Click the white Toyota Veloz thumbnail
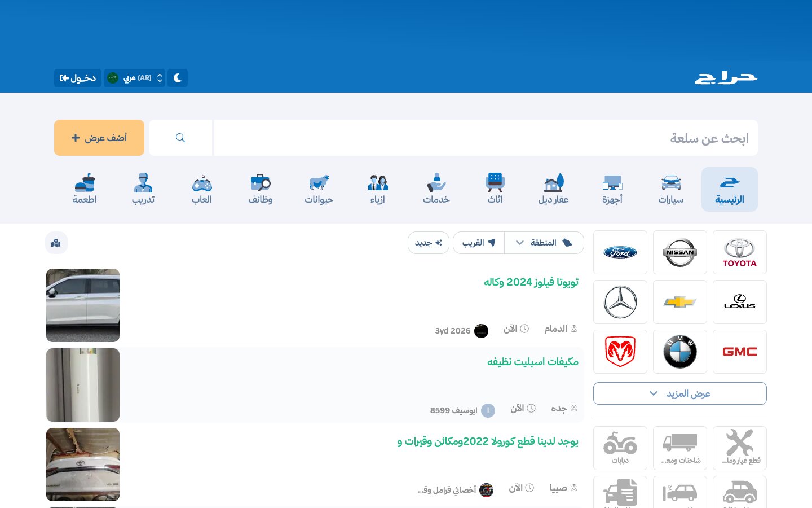The height and width of the screenshot is (508, 812). pos(83,305)
